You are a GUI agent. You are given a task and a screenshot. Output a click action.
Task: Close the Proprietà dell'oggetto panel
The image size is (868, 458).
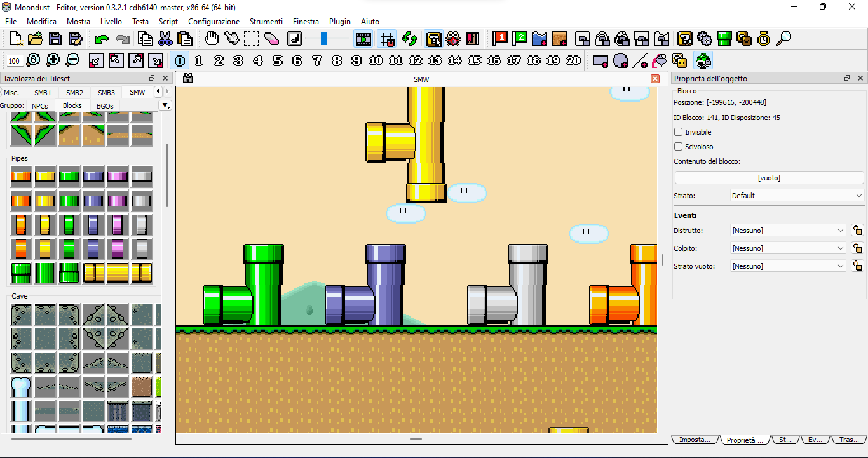(860, 78)
